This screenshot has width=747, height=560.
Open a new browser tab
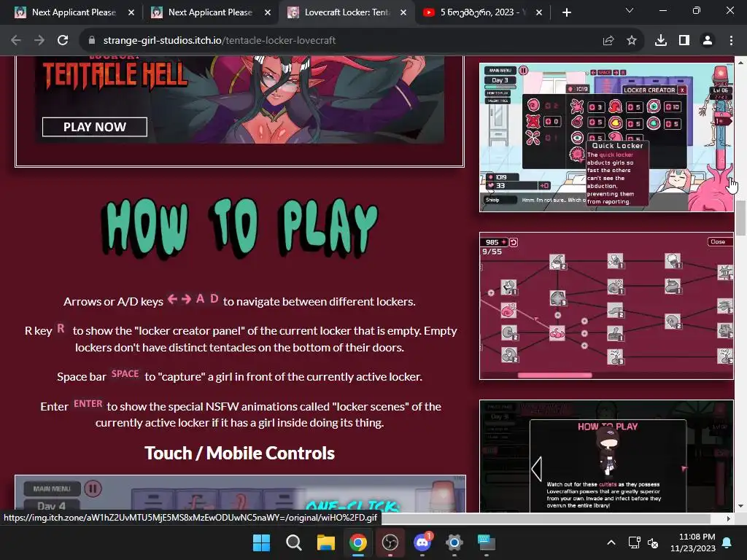tap(566, 12)
